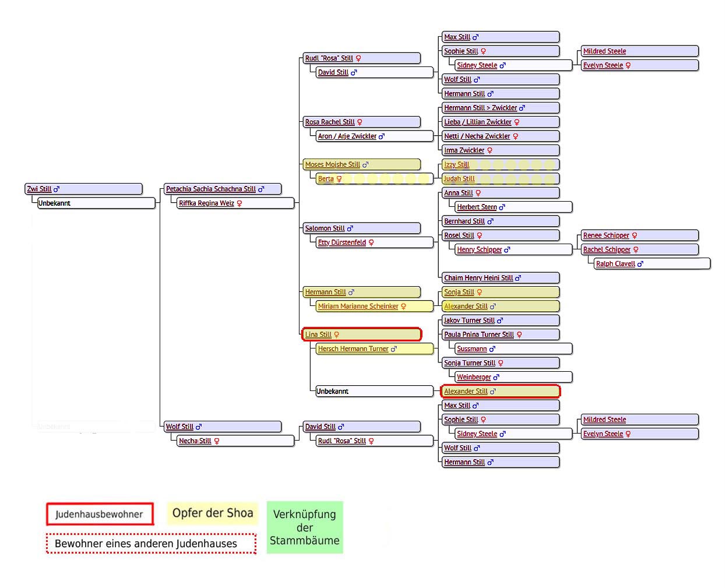Click the male symbol beside Salomon Still
726x588 pixels.
(x=350, y=228)
